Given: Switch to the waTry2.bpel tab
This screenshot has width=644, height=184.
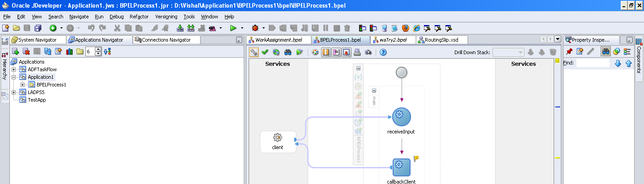Looking at the screenshot, I should click(393, 40).
